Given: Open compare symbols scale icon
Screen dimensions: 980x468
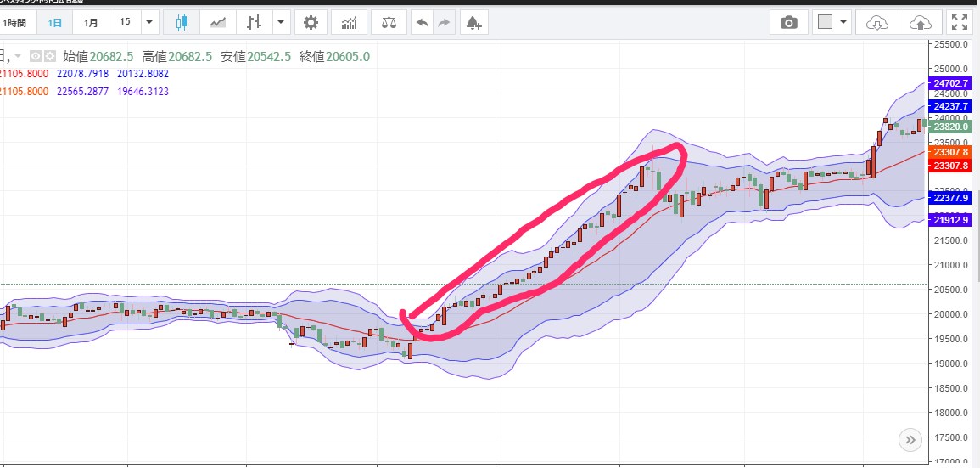Looking at the screenshot, I should [x=389, y=23].
